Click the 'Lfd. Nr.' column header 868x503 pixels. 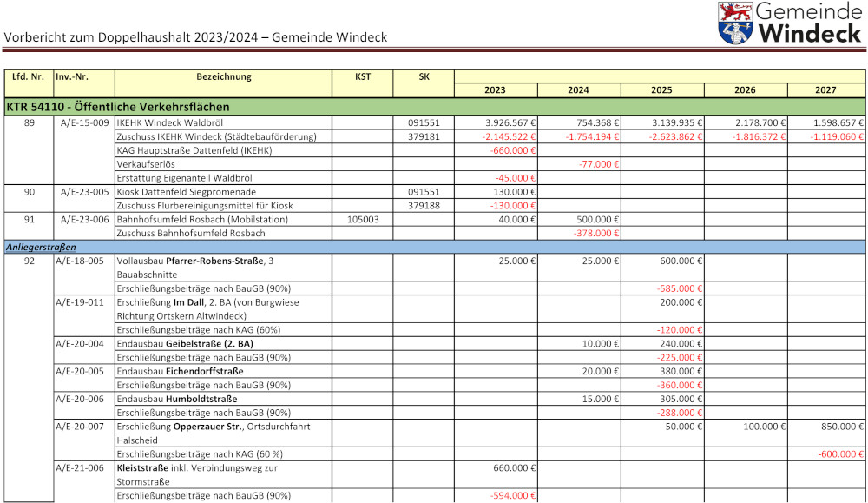[29, 76]
